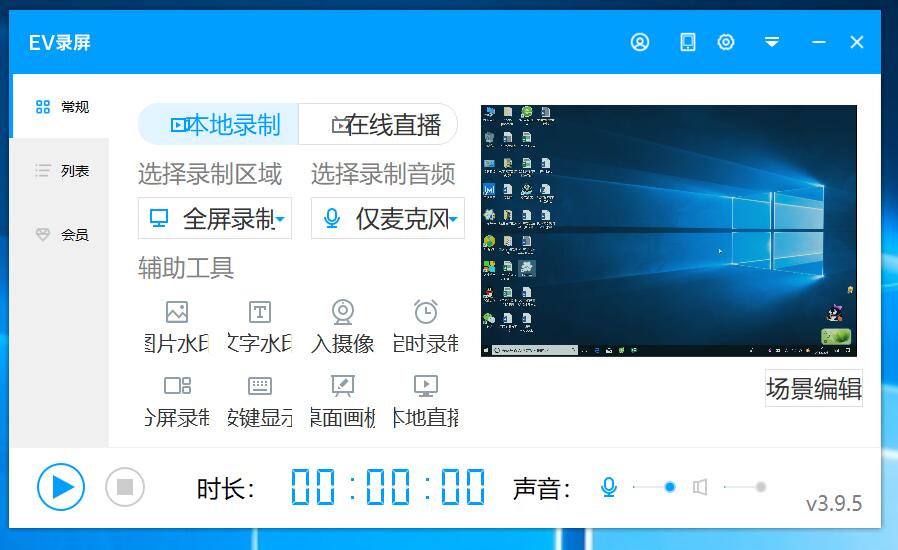The width and height of the screenshot is (898, 550).
Task: Toggle the microphone mute icon
Action: [608, 487]
